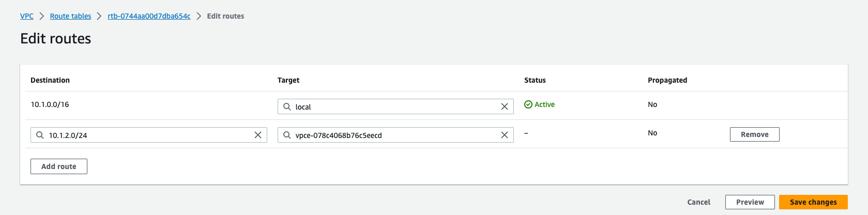Click the Destination column header
The width and height of the screenshot is (868, 215).
50,80
